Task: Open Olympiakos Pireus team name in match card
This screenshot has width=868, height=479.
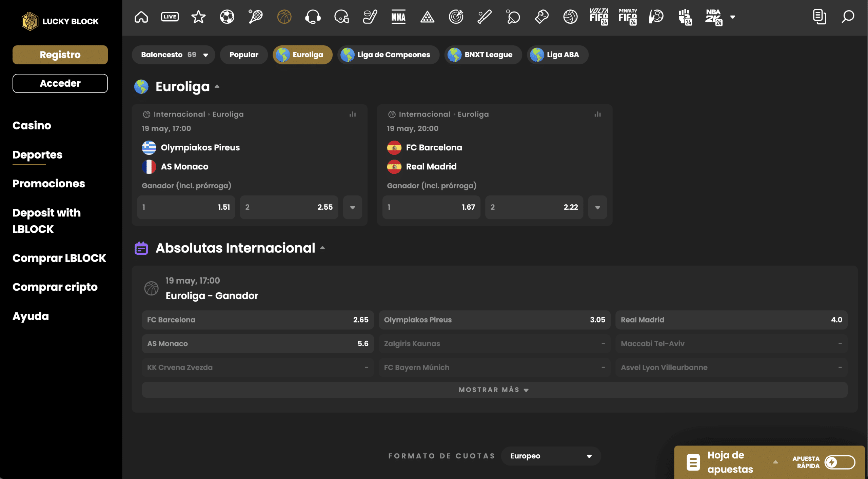Action: (x=200, y=147)
